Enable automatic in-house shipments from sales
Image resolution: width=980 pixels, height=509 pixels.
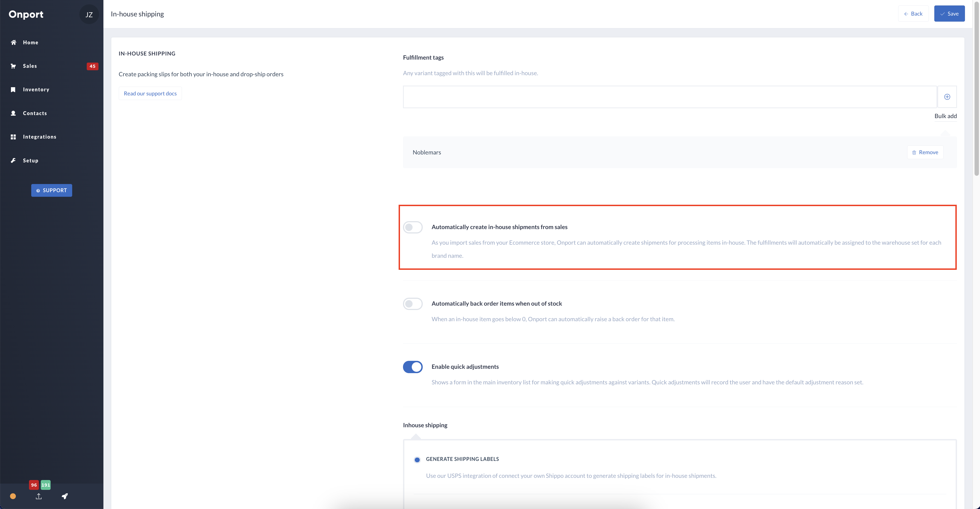(413, 227)
